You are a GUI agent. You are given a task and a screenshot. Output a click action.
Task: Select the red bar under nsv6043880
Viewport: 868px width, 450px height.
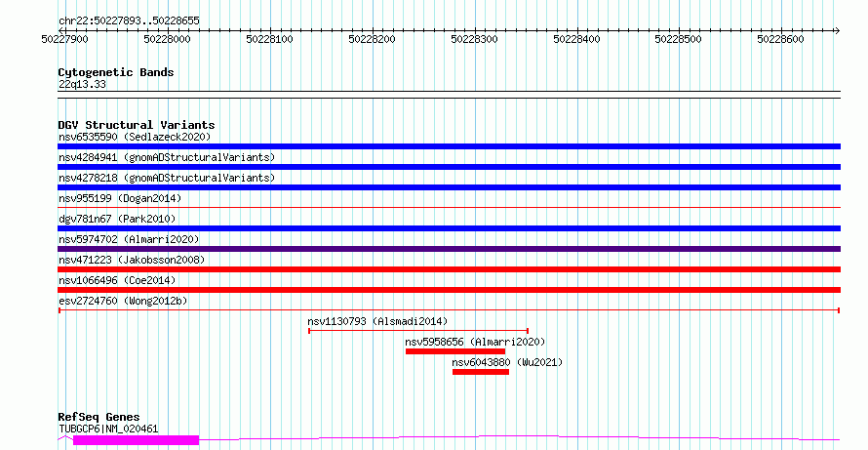click(481, 372)
